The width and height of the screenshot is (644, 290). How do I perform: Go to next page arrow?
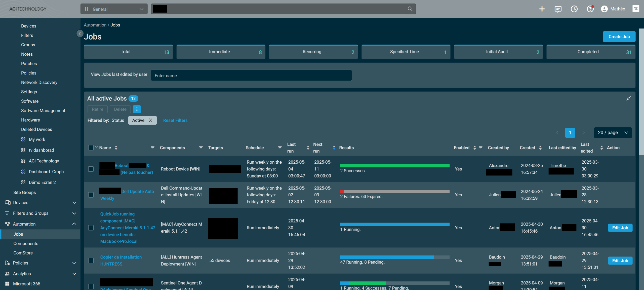pyautogui.click(x=583, y=133)
